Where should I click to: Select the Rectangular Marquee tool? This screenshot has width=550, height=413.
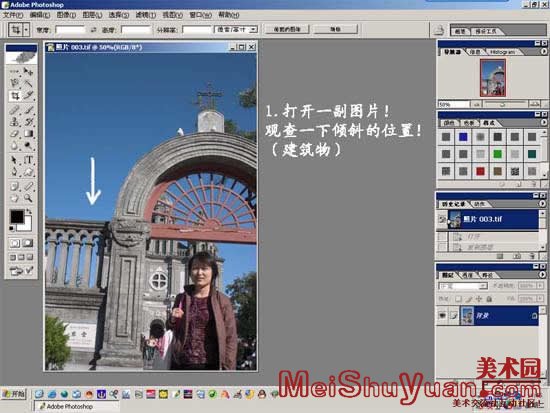coord(14,72)
